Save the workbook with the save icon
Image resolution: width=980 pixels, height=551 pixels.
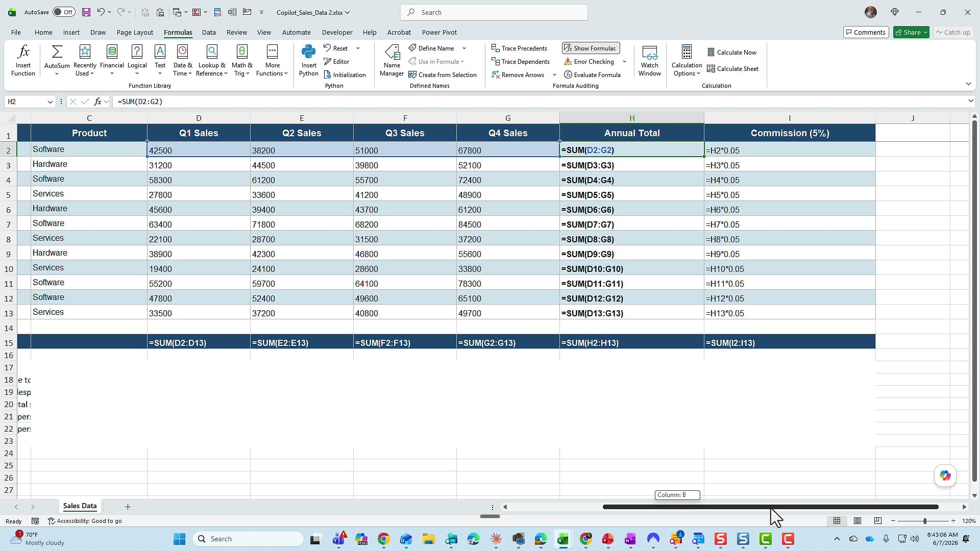pos(86,12)
